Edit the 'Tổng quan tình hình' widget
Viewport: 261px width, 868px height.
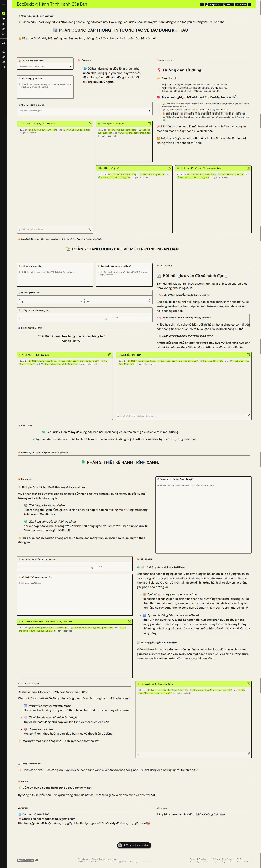pyautogui.click(x=149, y=124)
